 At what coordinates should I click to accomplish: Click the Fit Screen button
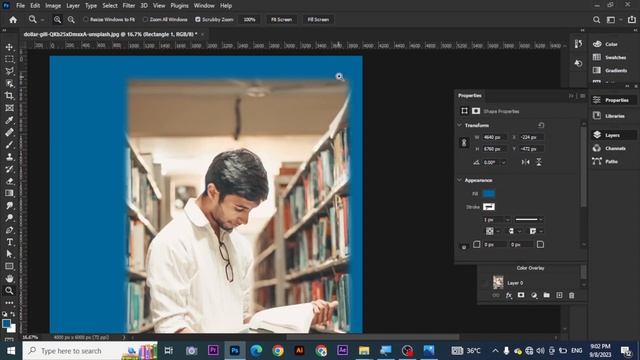pos(281,20)
